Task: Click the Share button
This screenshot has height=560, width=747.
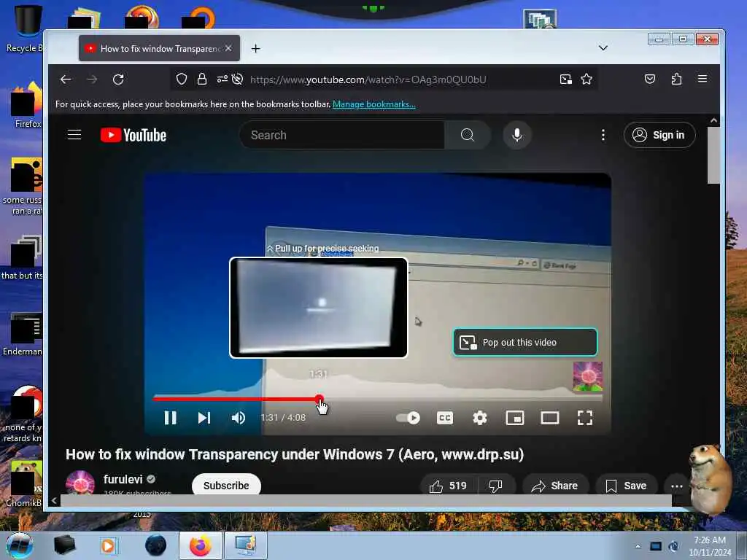Action: [555, 486]
